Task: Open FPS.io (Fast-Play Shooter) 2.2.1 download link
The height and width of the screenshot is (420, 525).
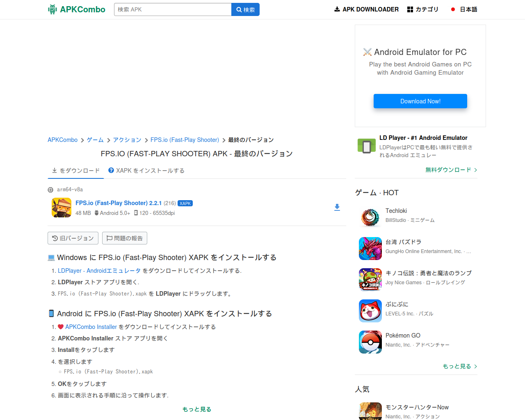Action: pos(119,203)
